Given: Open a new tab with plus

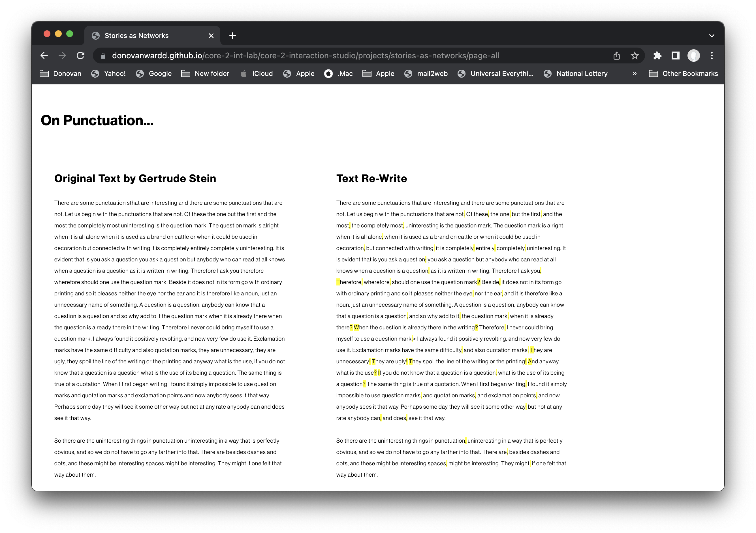Looking at the screenshot, I should point(233,36).
